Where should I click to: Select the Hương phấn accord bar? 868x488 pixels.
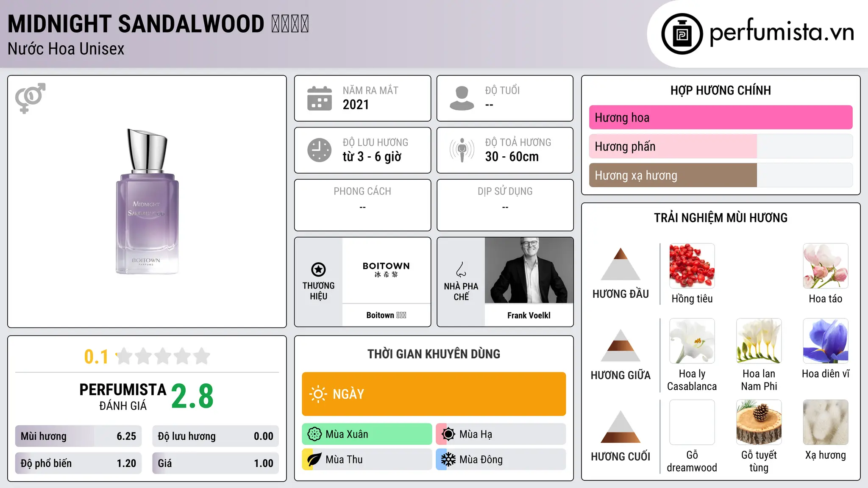tap(721, 146)
